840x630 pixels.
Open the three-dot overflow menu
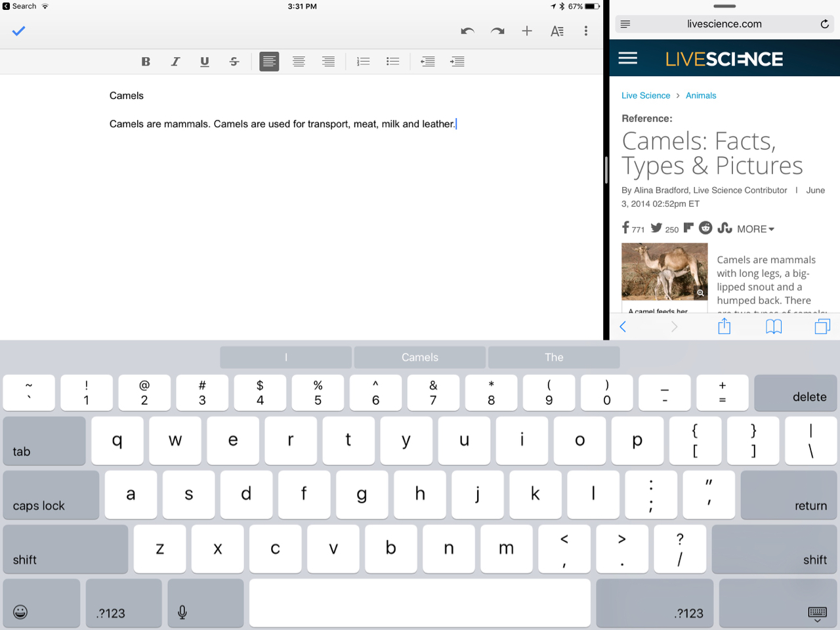pos(586,31)
